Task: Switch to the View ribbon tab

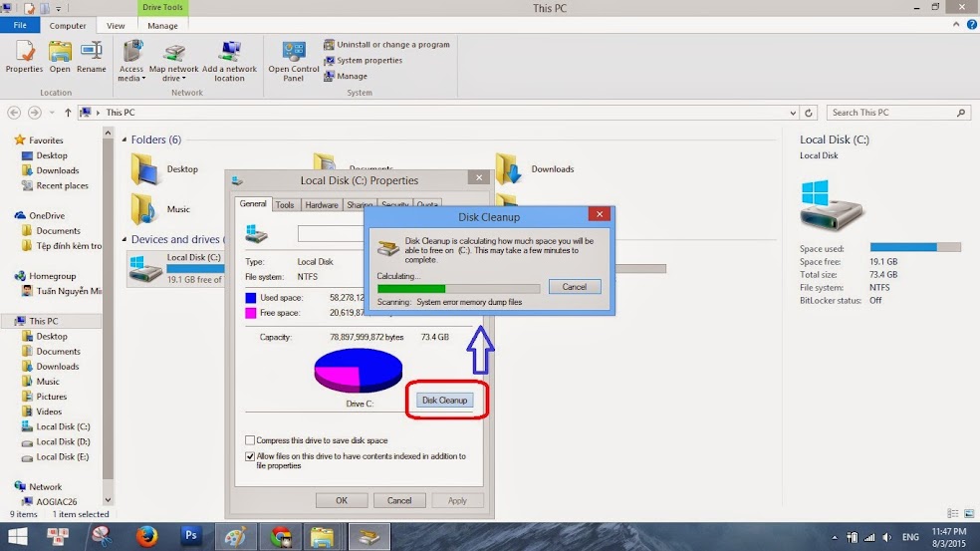Action: [x=116, y=26]
